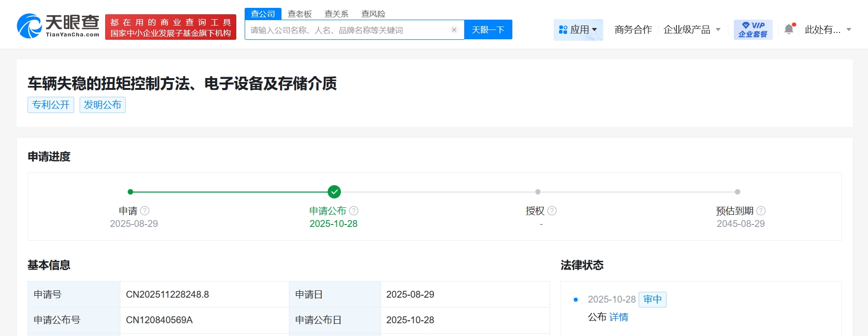Open 商务合作 link
The height and width of the screenshot is (336, 868).
point(633,30)
